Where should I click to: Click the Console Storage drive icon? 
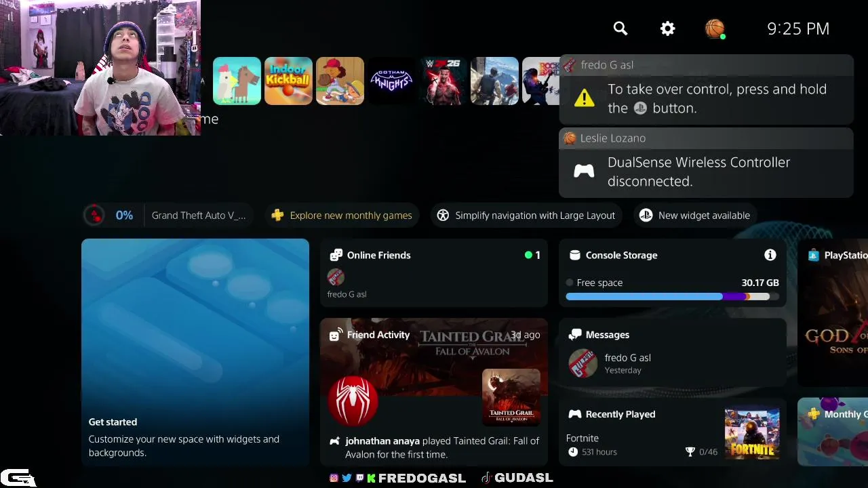coord(575,256)
